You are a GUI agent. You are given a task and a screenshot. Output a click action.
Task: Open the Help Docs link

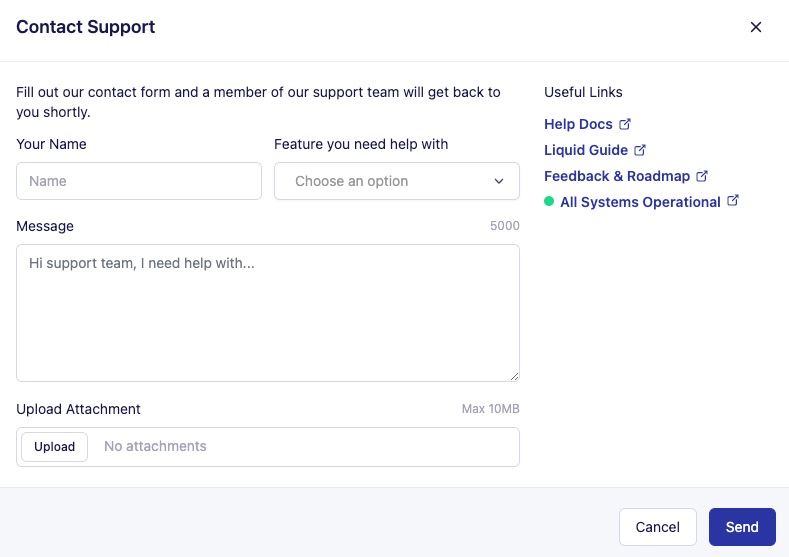coord(578,124)
